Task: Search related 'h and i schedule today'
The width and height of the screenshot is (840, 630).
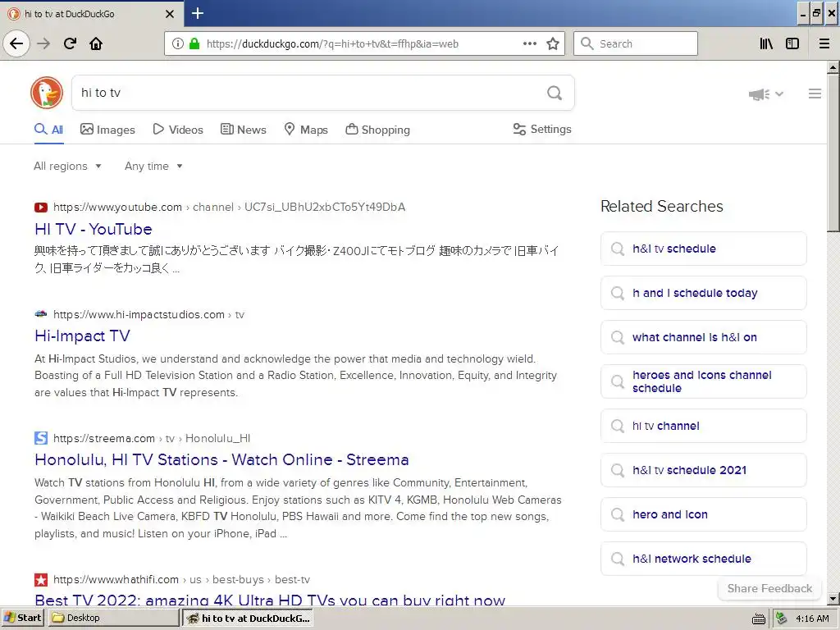Action: 703,293
